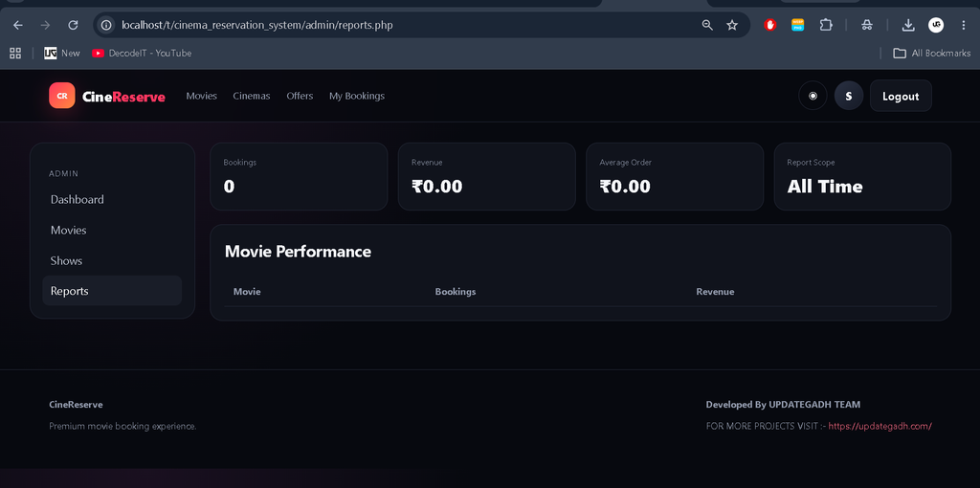This screenshot has height=488, width=980.
Task: Click the ADMIN label in the sidebar
Action: click(64, 174)
